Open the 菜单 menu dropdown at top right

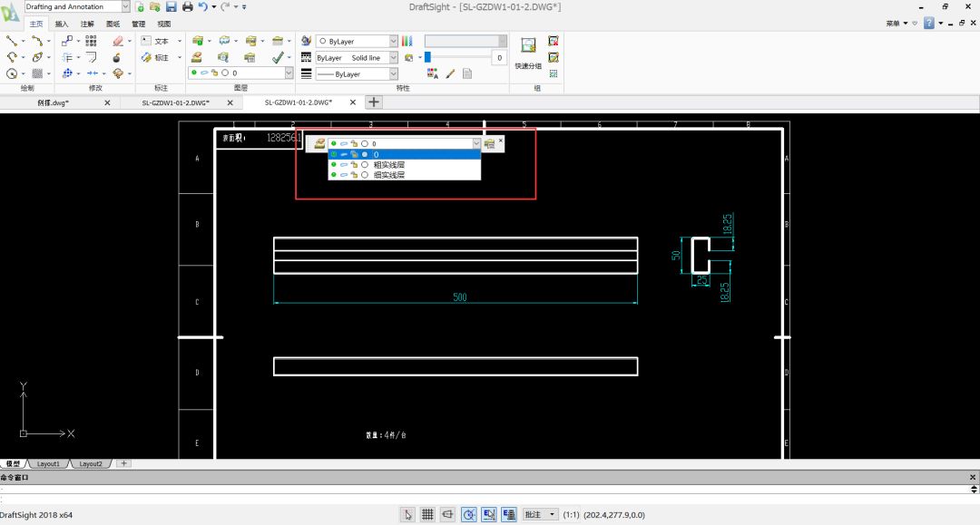coord(897,23)
